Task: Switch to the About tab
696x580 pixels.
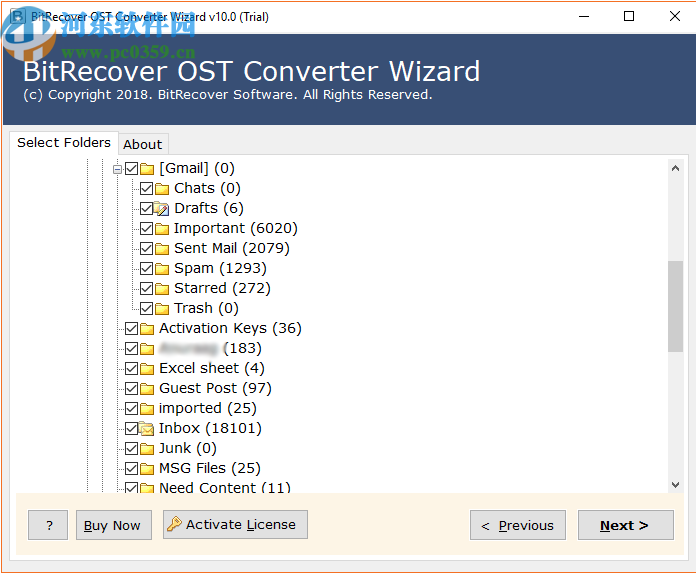Action: pyautogui.click(x=143, y=145)
